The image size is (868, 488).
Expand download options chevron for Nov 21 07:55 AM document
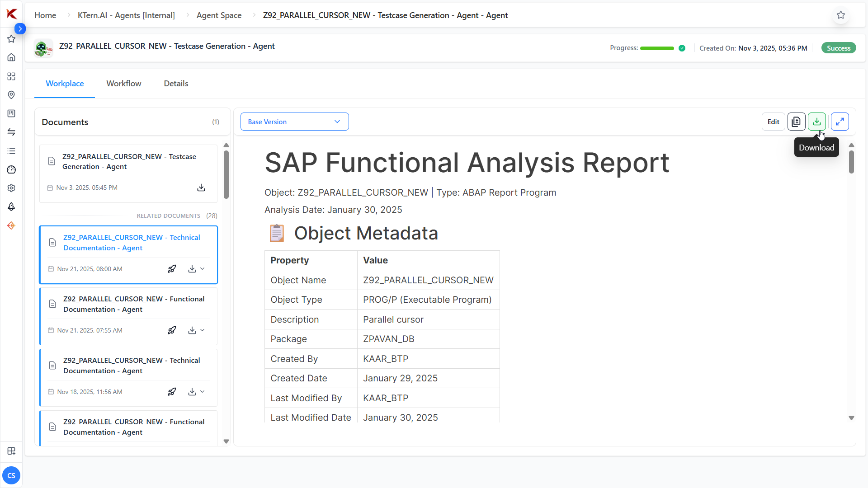pos(203,330)
